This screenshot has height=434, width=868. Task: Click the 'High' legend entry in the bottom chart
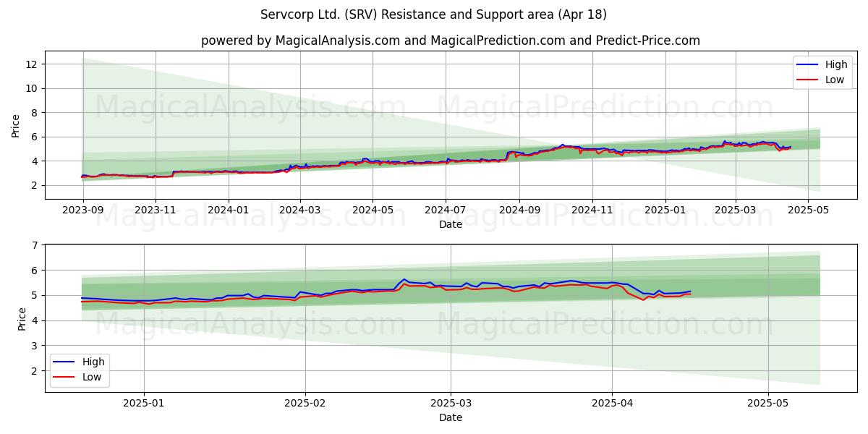pos(93,362)
